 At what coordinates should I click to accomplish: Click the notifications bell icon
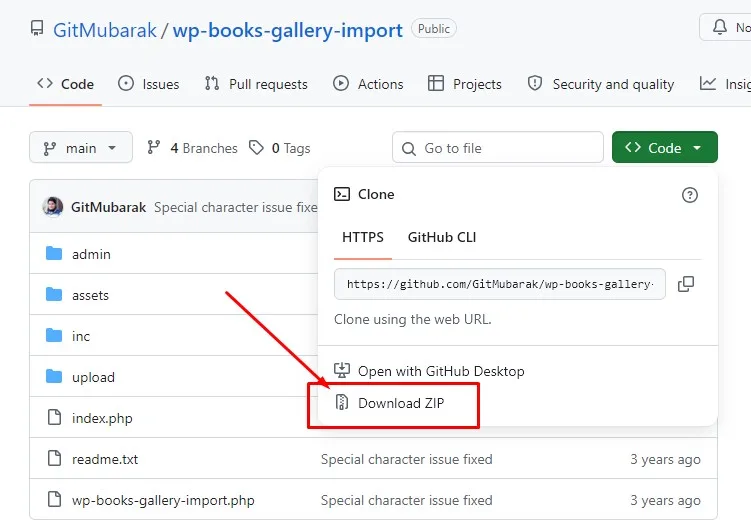719,27
